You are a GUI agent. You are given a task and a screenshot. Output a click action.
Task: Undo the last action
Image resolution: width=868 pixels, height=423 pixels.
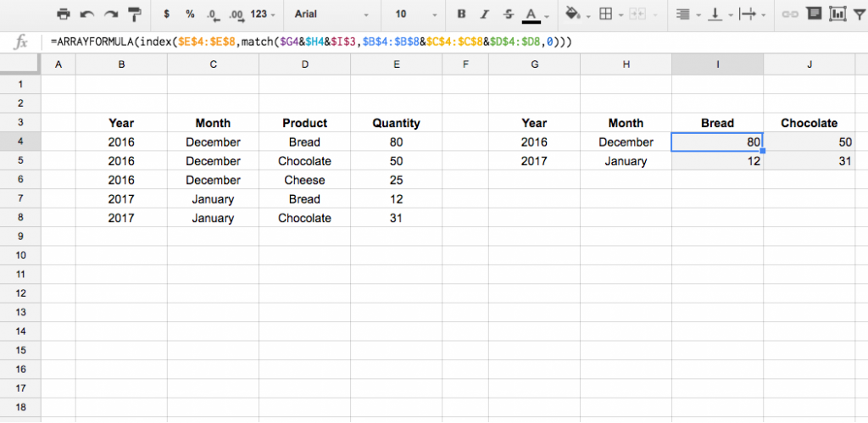[x=86, y=14]
